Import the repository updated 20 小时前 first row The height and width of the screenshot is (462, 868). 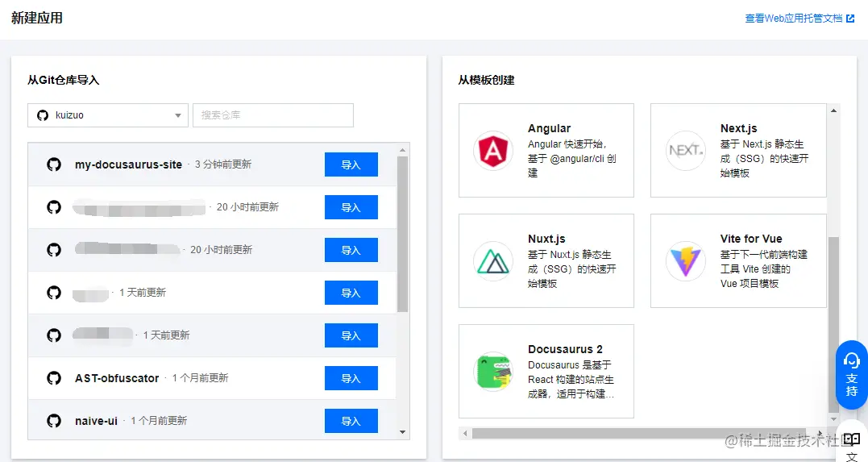(351, 207)
